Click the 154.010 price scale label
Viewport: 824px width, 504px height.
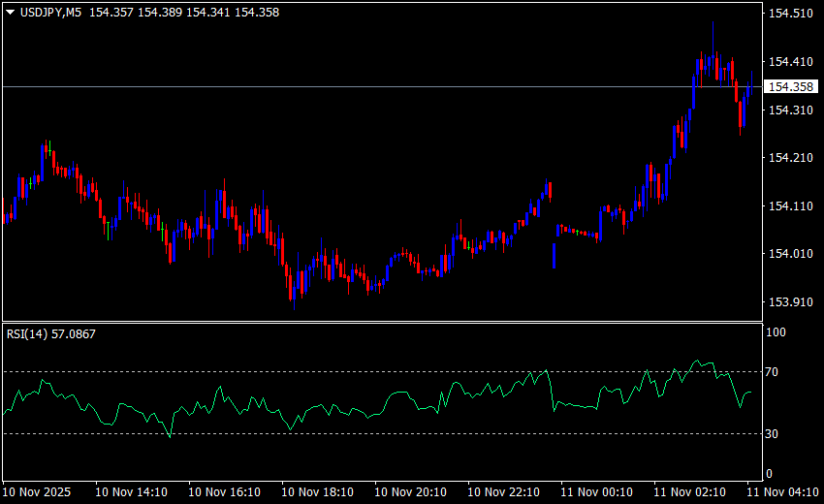pyautogui.click(x=789, y=254)
